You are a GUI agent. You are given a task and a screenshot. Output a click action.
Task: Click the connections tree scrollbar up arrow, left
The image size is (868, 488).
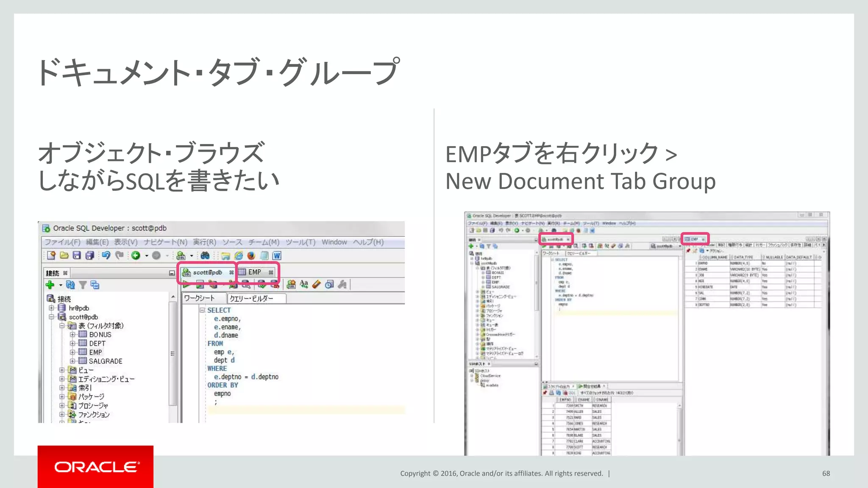pos(173,297)
